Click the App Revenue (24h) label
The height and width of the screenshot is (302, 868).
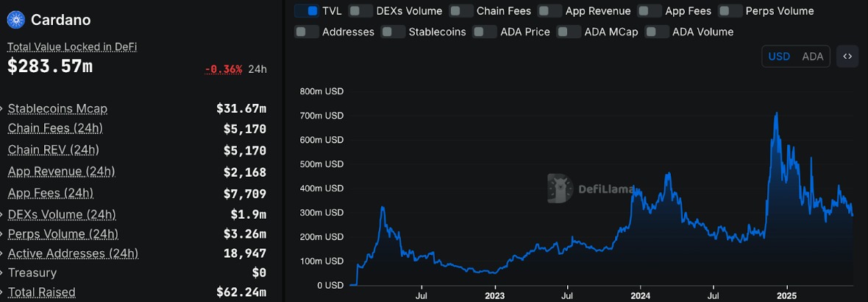[62, 172]
